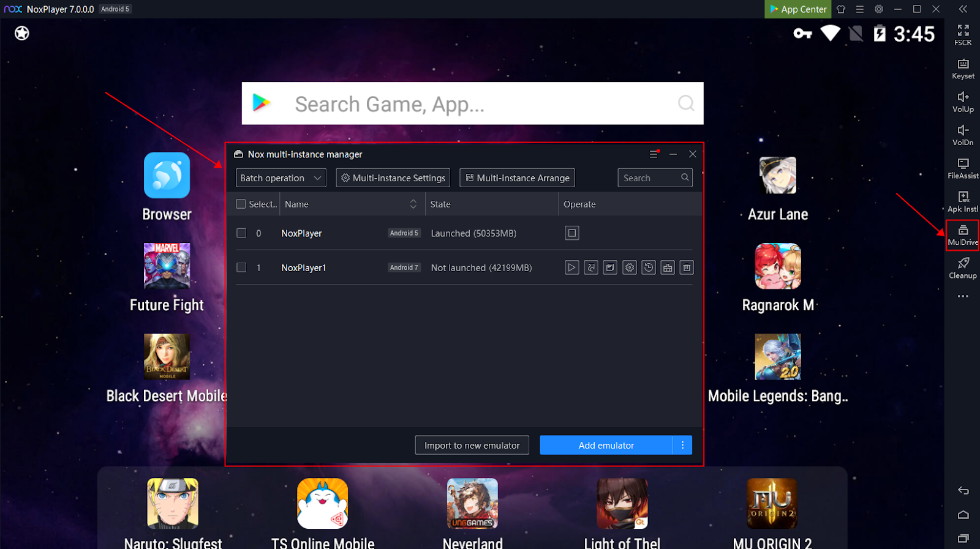980x549 pixels.
Task: Clean up NoxPlayer1 disk with broom icon
Action: [x=668, y=267]
